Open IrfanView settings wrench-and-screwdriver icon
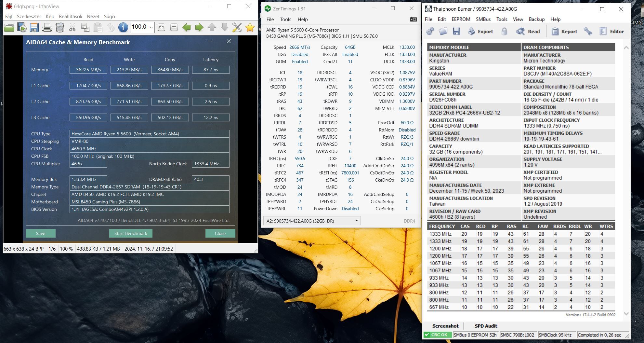Image resolution: width=644 pixels, height=343 pixels. 237,28
